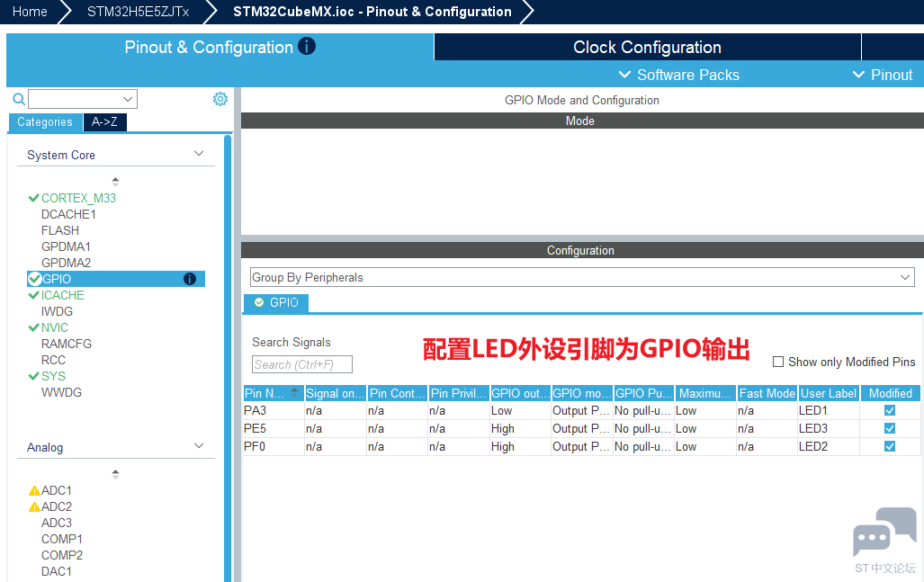Collapse the Analog category
The height and width of the screenshot is (582, 924).
pyautogui.click(x=199, y=446)
